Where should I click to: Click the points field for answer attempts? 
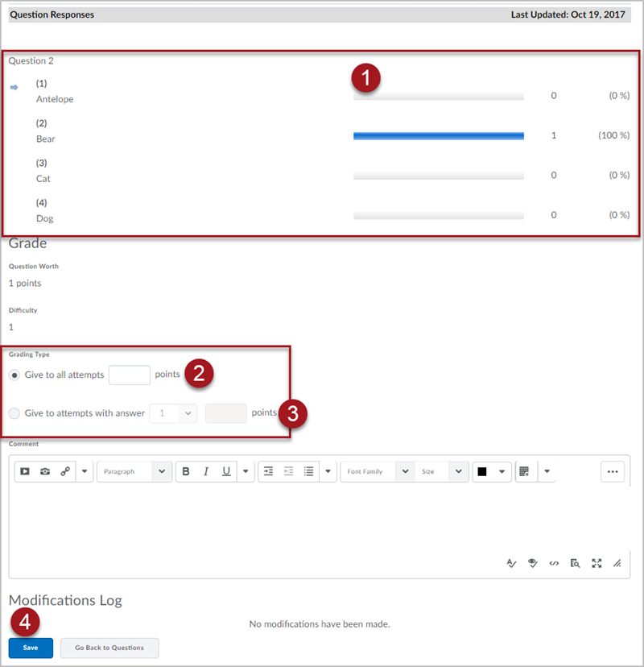click(225, 413)
